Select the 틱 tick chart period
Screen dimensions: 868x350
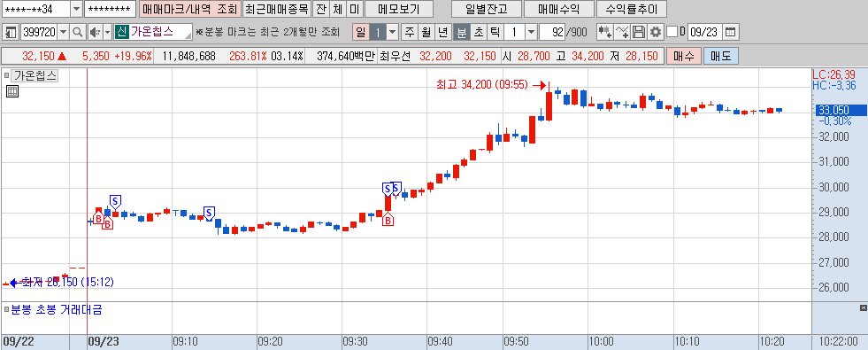coord(495,32)
